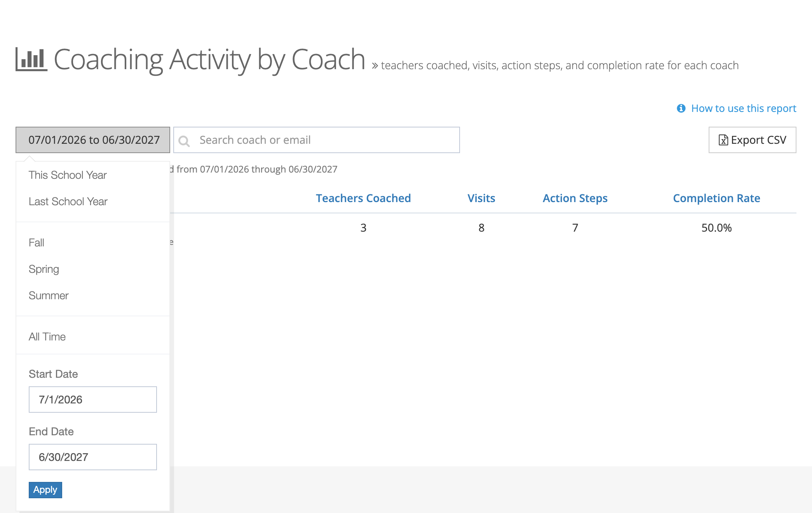Click the Start Date label
Image resolution: width=812 pixels, height=513 pixels.
click(53, 374)
